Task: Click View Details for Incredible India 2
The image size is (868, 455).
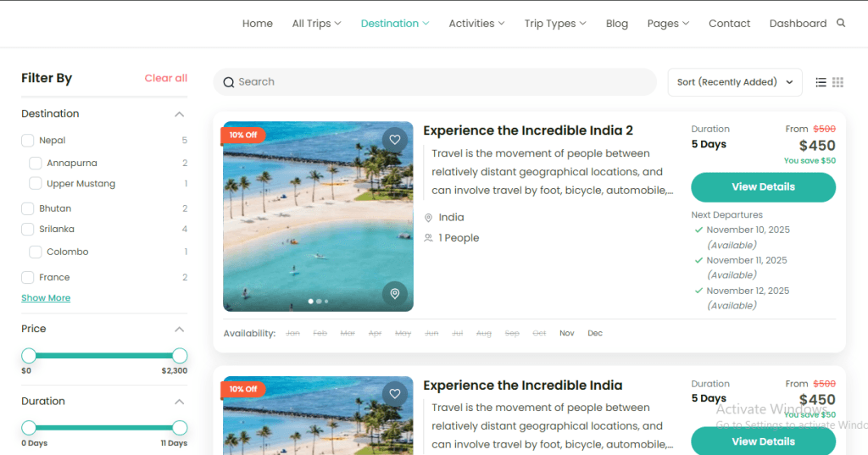Action: click(x=763, y=187)
